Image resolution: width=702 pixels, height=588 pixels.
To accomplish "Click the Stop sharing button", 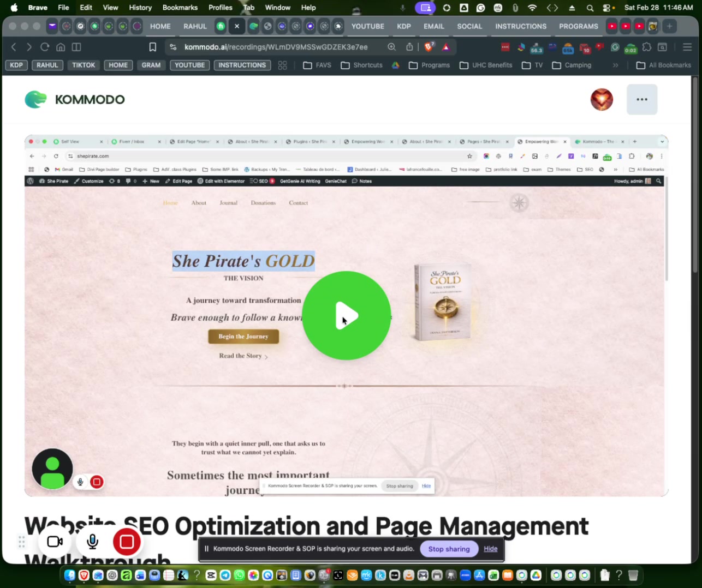I will click(449, 549).
